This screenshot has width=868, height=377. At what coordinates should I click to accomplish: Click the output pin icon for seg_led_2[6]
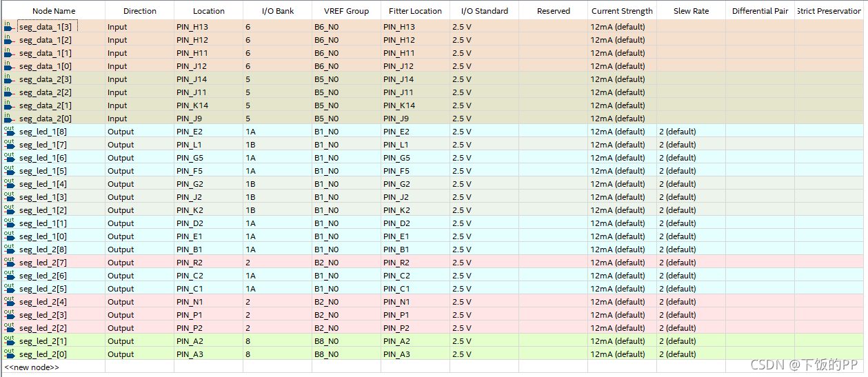pos(9,275)
